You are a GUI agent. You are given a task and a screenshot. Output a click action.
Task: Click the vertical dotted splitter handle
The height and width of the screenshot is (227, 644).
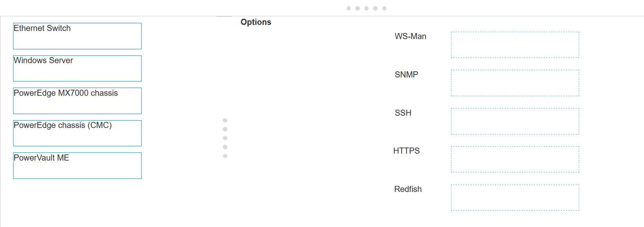pyautogui.click(x=225, y=138)
